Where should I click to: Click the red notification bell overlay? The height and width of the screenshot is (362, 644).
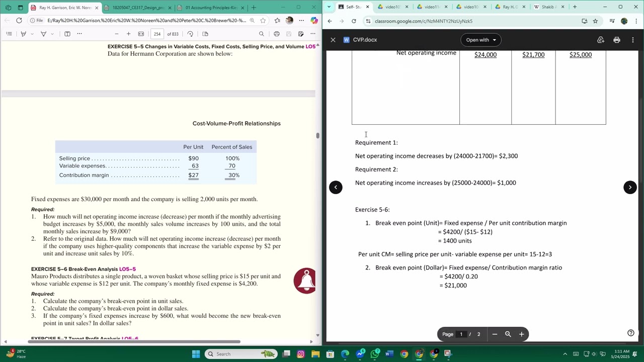[x=305, y=281]
